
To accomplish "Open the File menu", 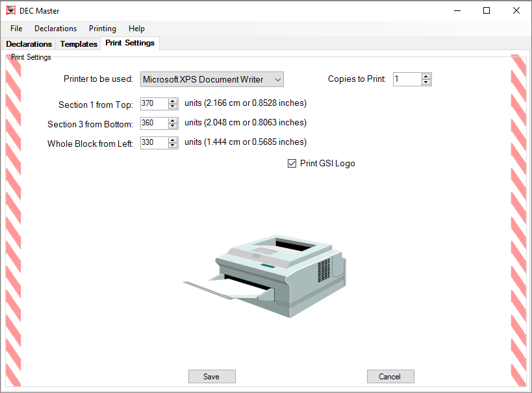I will tap(16, 29).
